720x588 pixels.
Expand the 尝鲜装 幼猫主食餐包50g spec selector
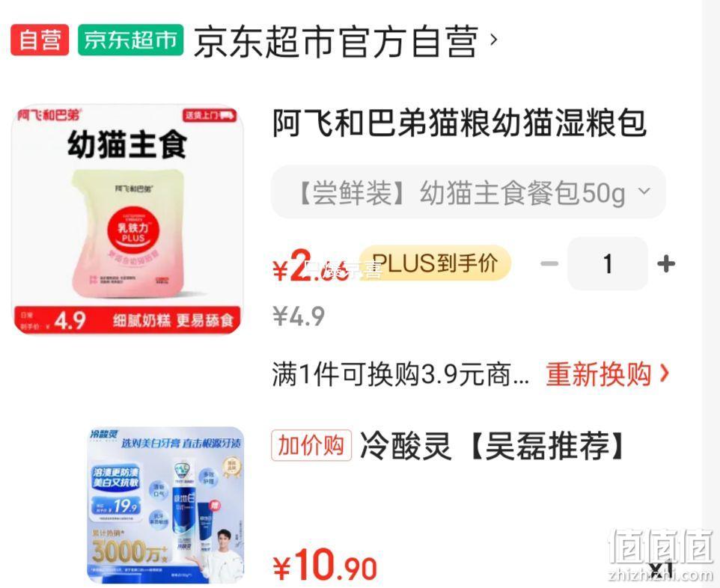pyautogui.click(x=469, y=192)
